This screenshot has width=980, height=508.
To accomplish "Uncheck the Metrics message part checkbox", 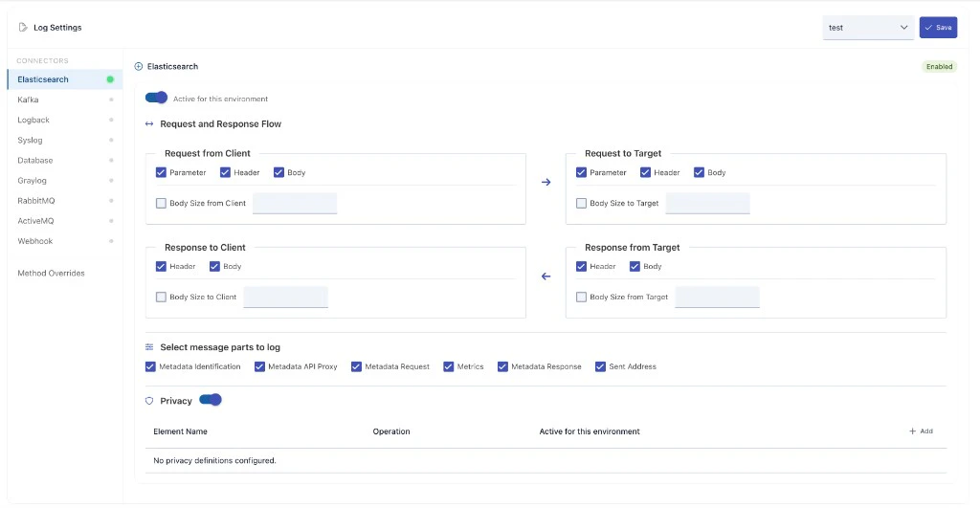I will 449,366.
